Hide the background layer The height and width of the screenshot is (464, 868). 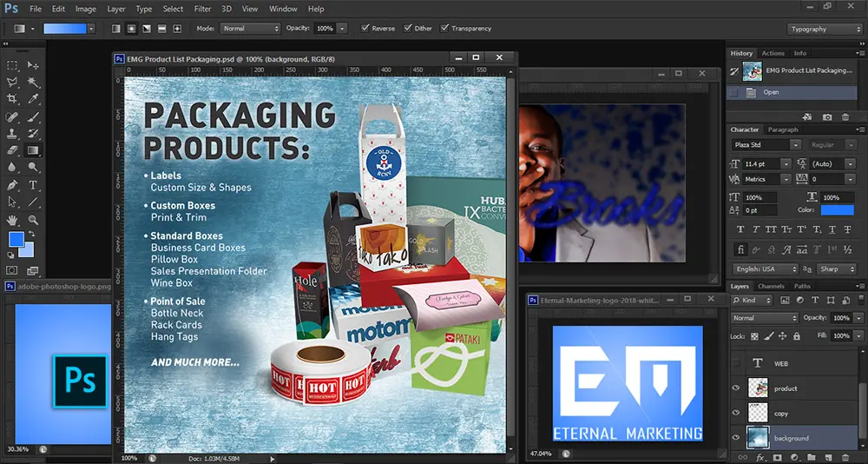pyautogui.click(x=736, y=437)
